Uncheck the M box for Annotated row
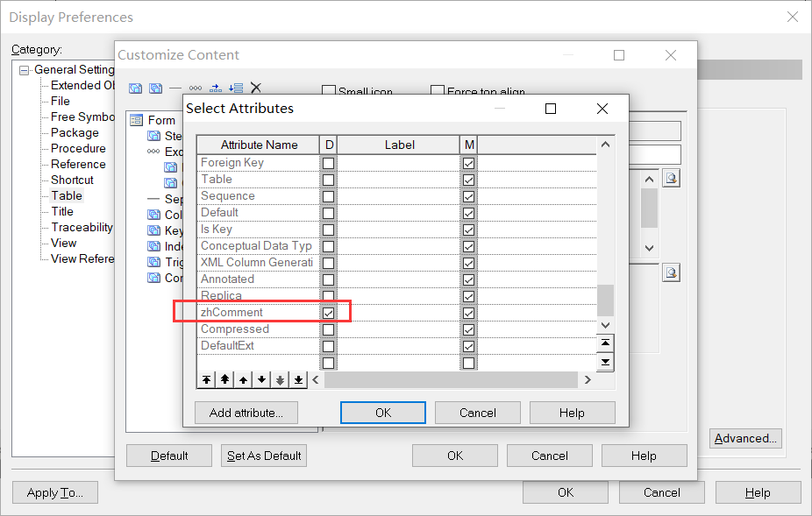Viewport: 812px width, 516px height. (x=468, y=280)
